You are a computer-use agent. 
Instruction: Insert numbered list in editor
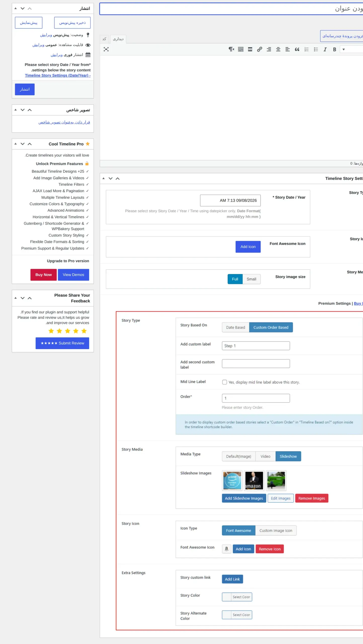point(306,50)
